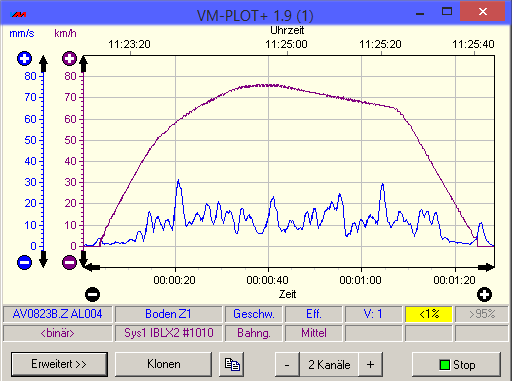Screen dimensions: 512x381
Task: Move time axis left with black arrow
Action: point(91,267)
